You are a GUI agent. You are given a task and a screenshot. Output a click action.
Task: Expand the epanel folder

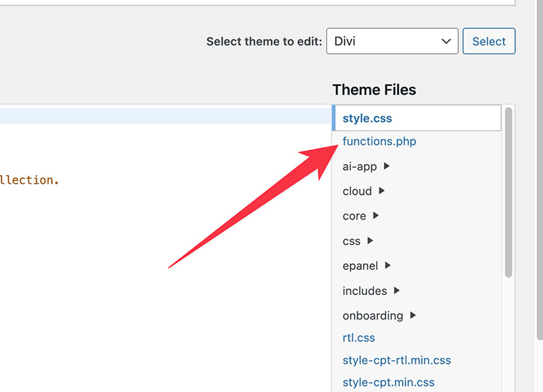click(x=367, y=266)
